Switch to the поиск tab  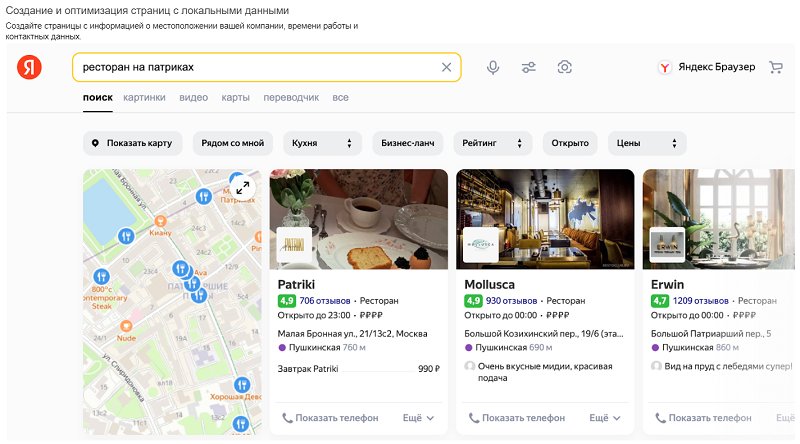coord(98,97)
